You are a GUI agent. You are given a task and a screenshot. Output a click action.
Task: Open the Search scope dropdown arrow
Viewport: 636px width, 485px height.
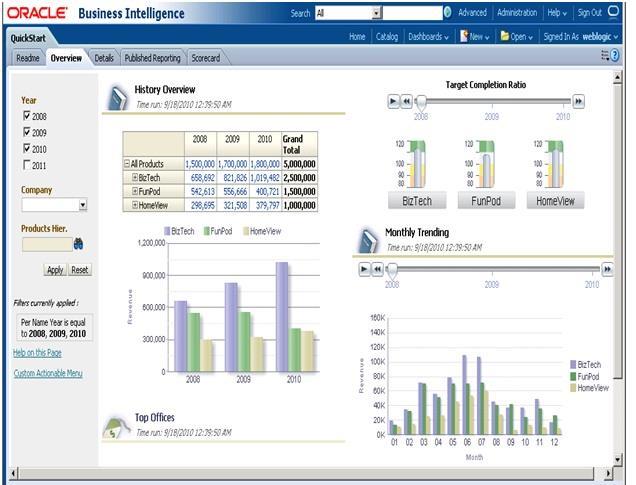376,13
